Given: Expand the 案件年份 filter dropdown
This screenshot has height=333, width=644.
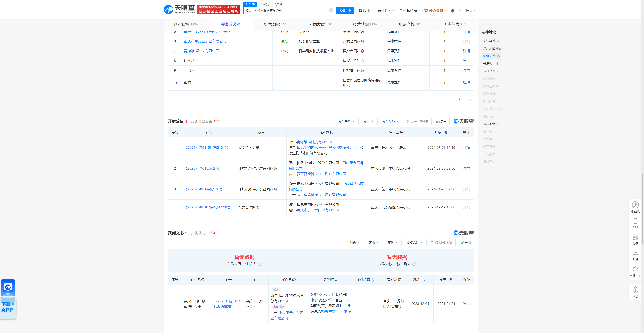Looking at the screenshot, I should (391, 122).
